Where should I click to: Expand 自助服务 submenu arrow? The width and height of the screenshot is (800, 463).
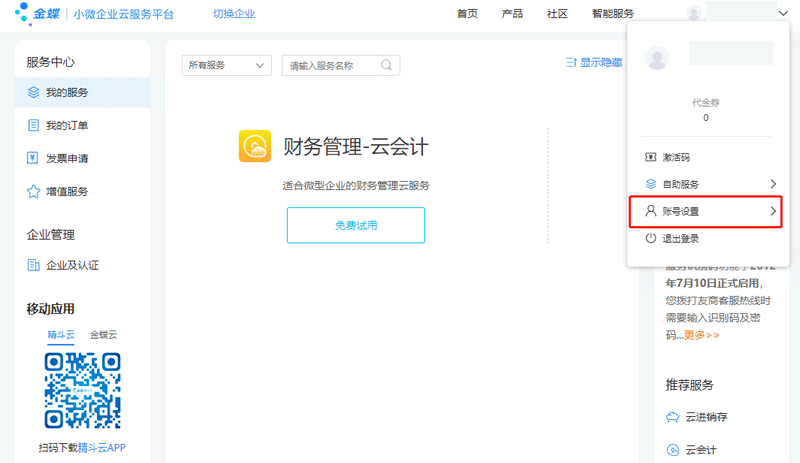[773, 184]
